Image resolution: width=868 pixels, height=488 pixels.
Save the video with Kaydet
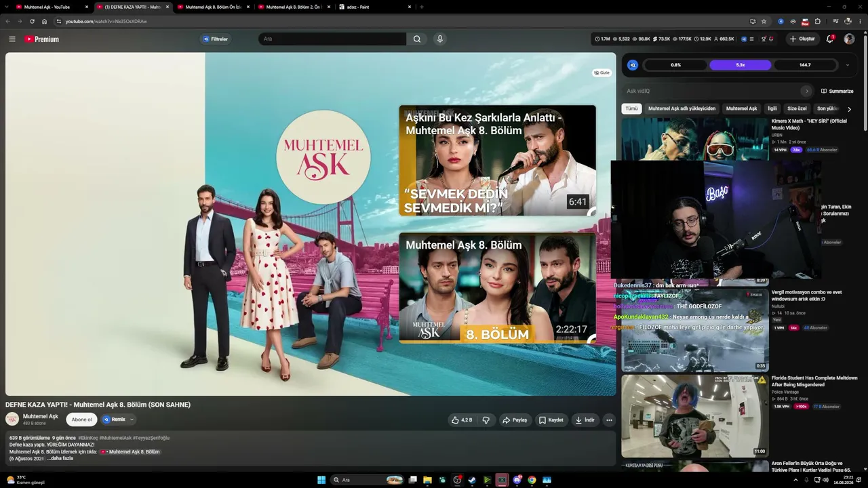click(x=551, y=420)
